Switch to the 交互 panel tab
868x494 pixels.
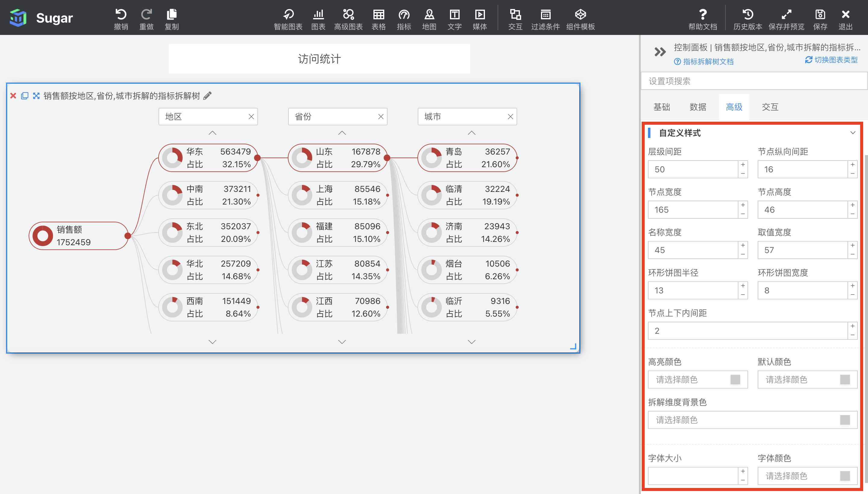pyautogui.click(x=770, y=107)
